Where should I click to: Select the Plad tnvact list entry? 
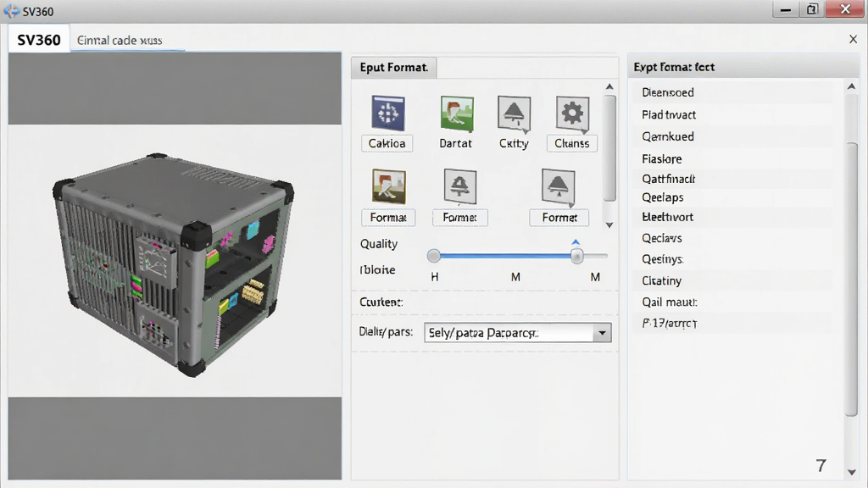tap(732, 114)
